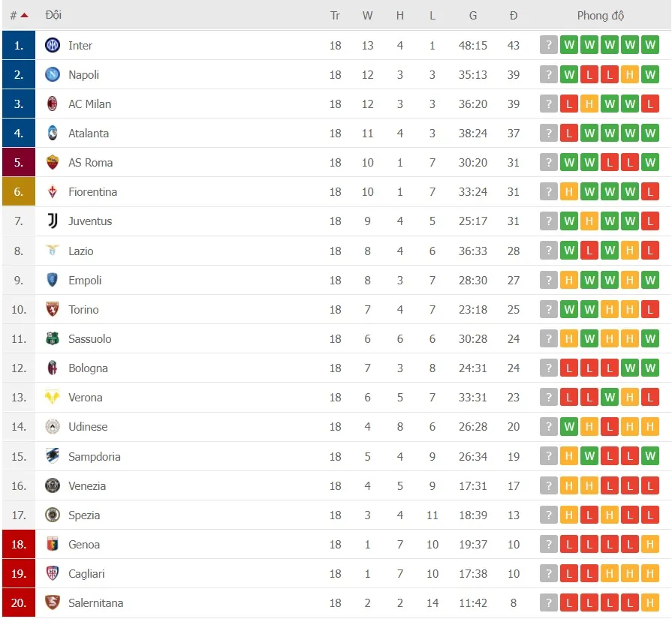672x625 pixels.
Task: Click the Genoa team badge
Action: pos(52,544)
